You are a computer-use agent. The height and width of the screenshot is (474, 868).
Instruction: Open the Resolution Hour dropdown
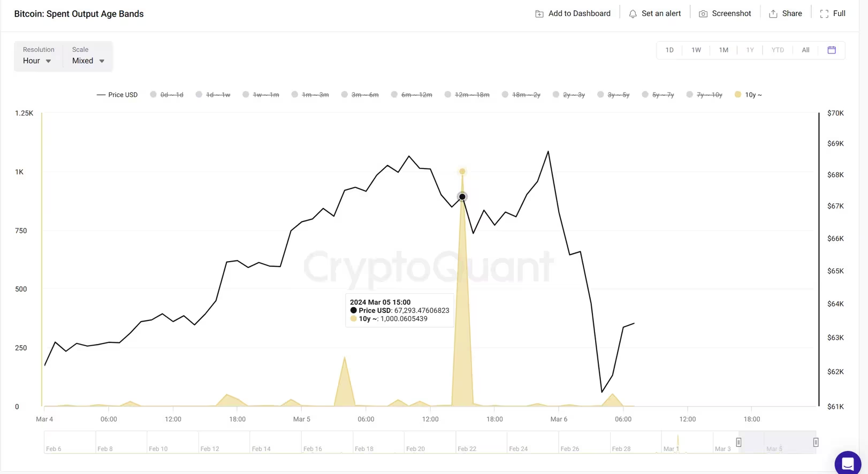pyautogui.click(x=37, y=61)
